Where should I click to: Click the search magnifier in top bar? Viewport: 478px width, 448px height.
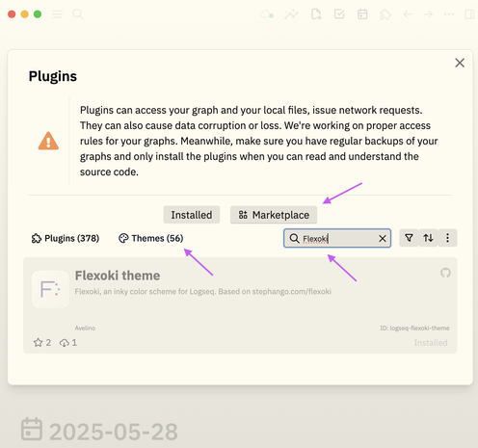point(78,14)
